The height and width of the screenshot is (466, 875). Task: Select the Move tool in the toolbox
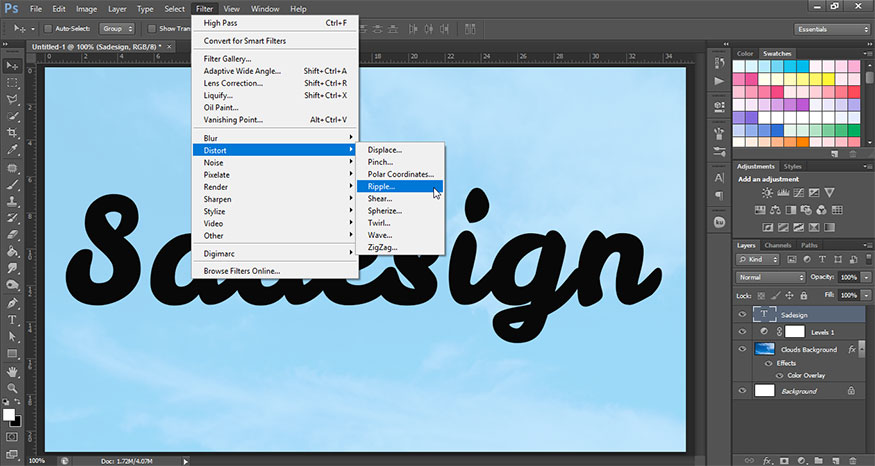click(x=13, y=65)
